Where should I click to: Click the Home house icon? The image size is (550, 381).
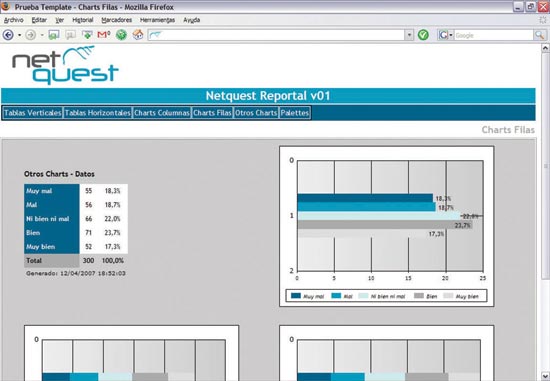(138, 34)
